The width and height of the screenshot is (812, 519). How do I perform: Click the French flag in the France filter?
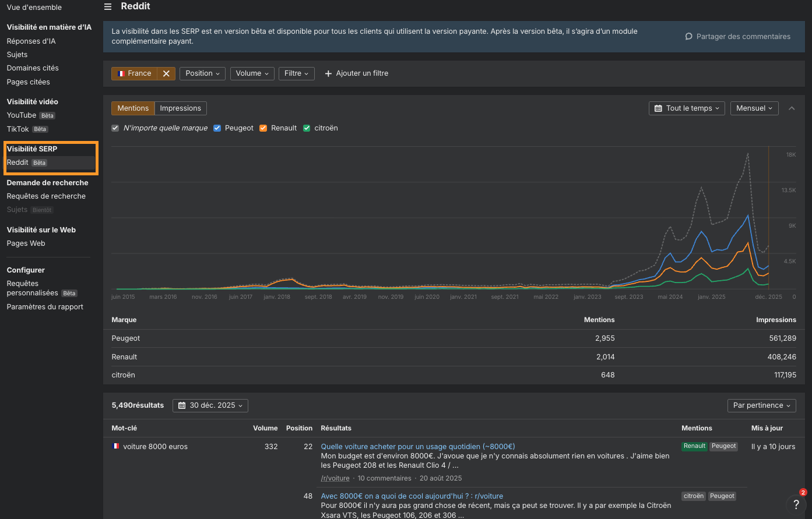point(121,73)
